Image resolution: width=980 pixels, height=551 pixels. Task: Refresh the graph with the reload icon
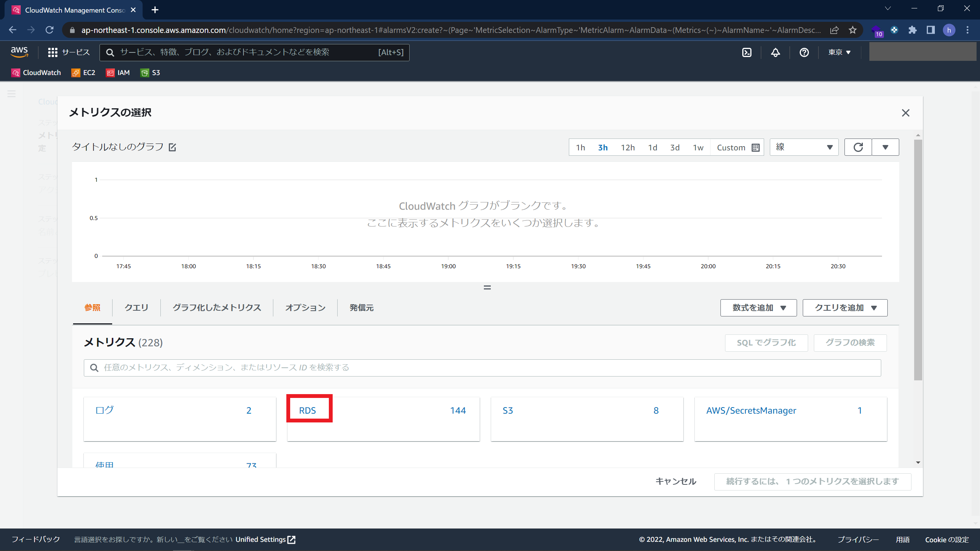[x=858, y=147]
